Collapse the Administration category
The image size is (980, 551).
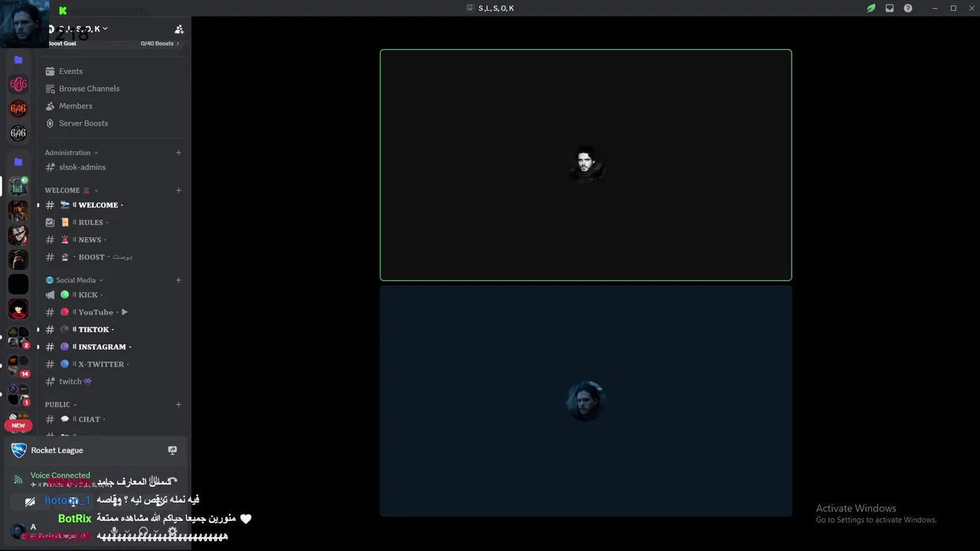(71, 152)
